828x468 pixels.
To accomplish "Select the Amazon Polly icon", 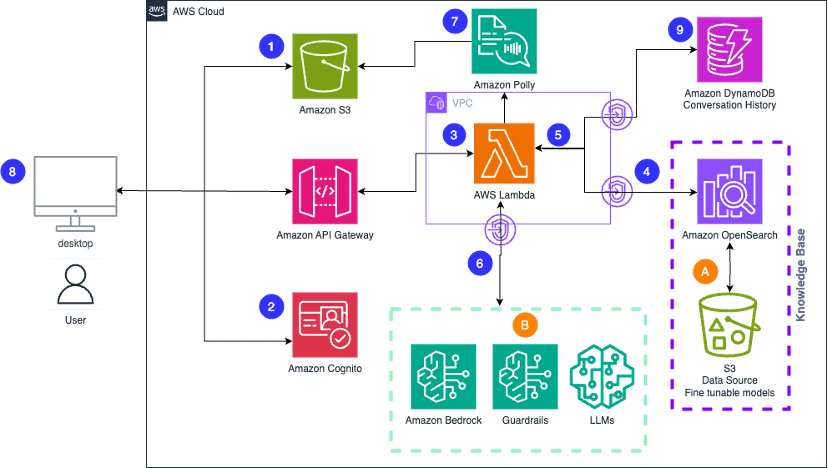I will [504, 41].
